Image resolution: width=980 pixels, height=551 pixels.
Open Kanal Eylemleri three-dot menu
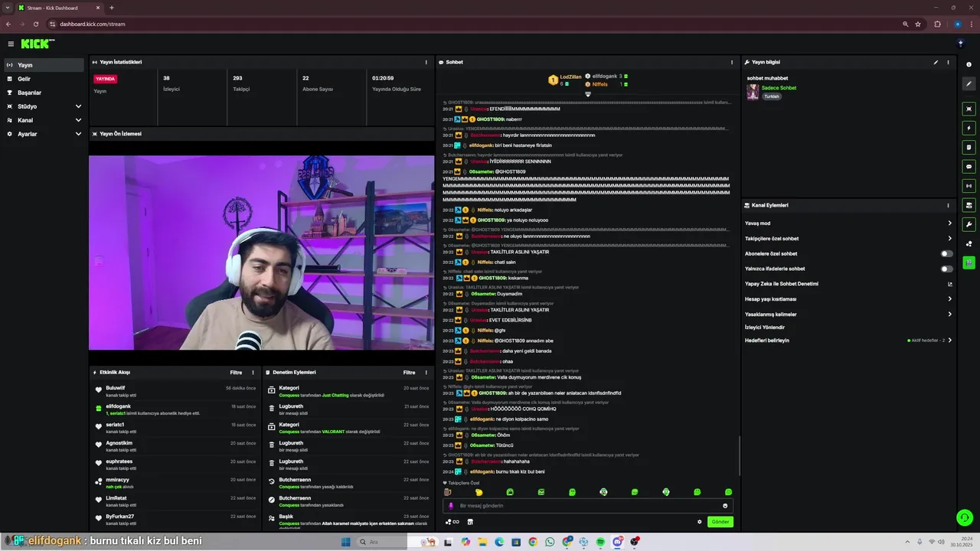(948, 205)
